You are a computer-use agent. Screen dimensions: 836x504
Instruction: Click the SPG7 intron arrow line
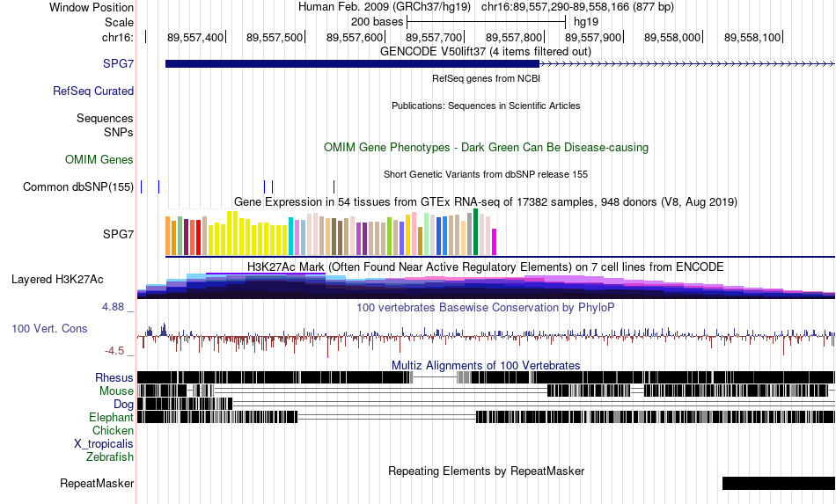tap(687, 64)
